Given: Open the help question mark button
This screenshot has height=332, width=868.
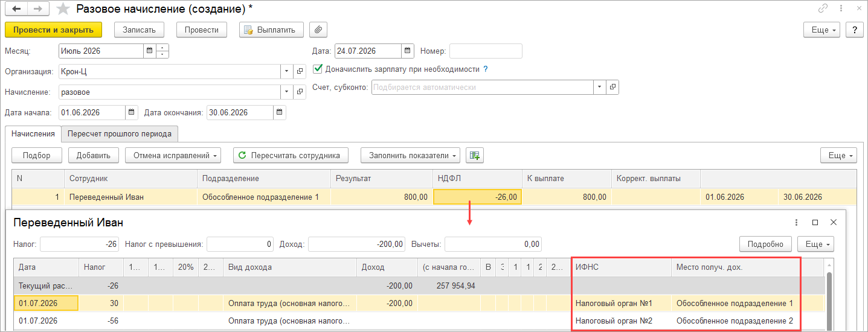Looking at the screenshot, I should tap(854, 30).
